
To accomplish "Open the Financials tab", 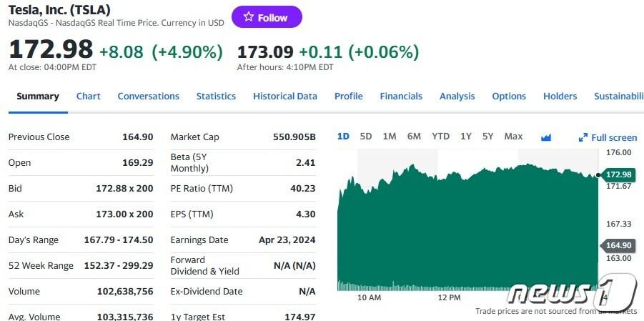I will click(401, 97).
